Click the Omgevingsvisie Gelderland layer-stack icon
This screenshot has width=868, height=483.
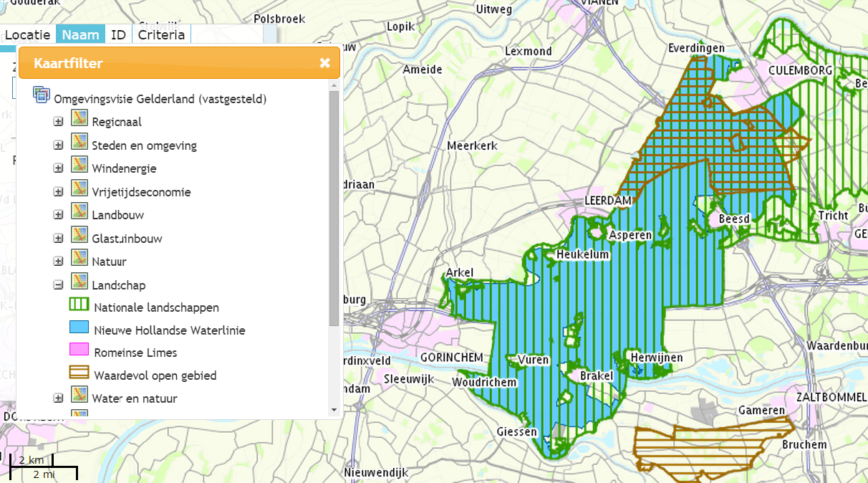click(42, 94)
